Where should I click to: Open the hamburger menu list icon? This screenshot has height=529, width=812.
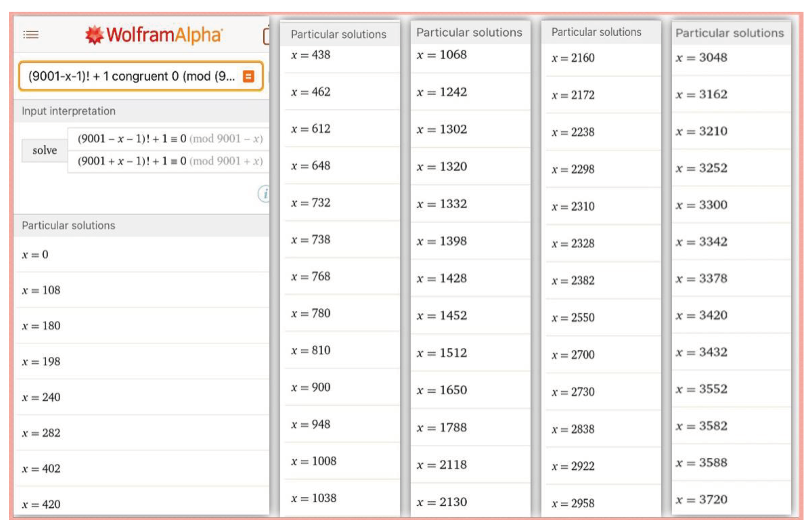(30, 35)
